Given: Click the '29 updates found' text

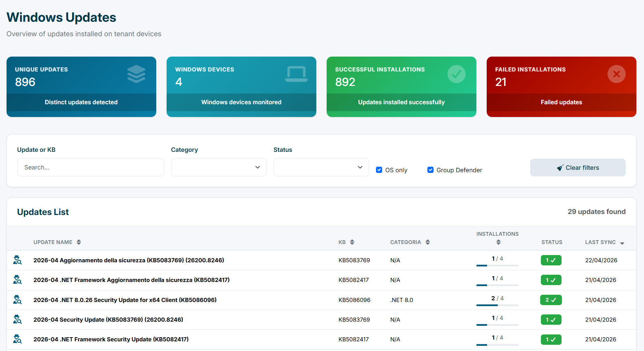Looking at the screenshot, I should tap(596, 212).
